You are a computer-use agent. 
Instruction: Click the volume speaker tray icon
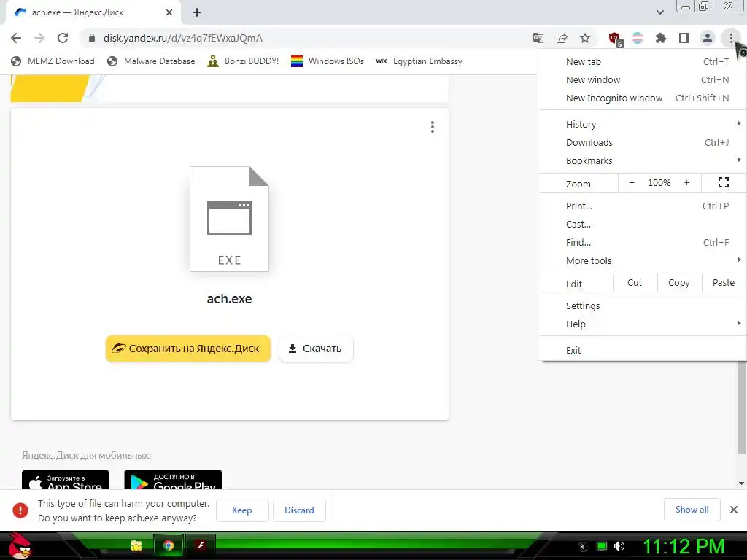pos(619,546)
